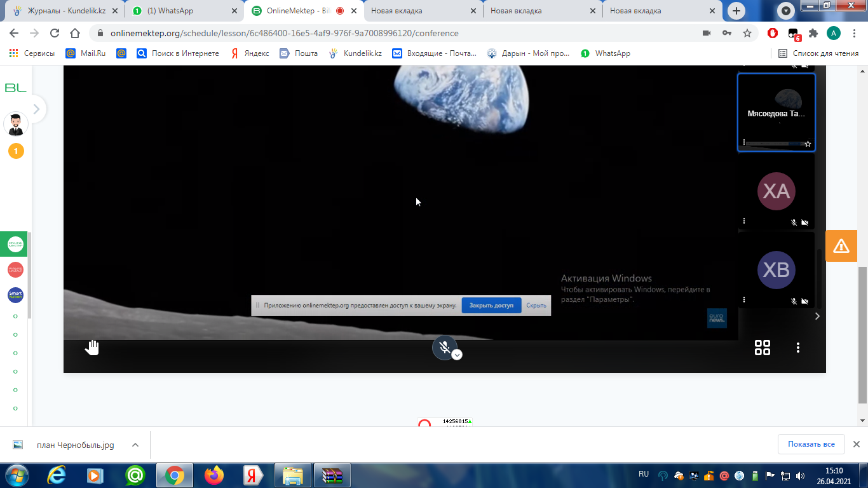Click the raise hand icon
Image resolution: width=868 pixels, height=488 pixels.
coord(93,348)
